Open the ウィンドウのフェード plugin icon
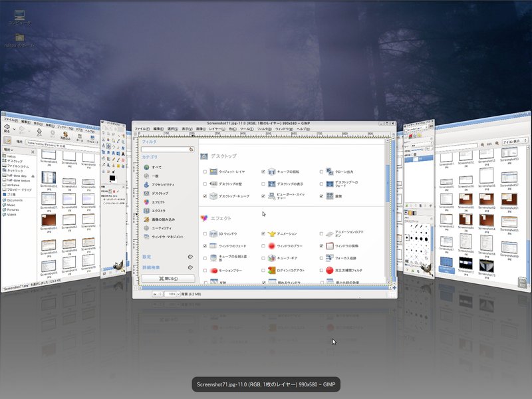Screen dimensions: 532x399 tap(213, 245)
